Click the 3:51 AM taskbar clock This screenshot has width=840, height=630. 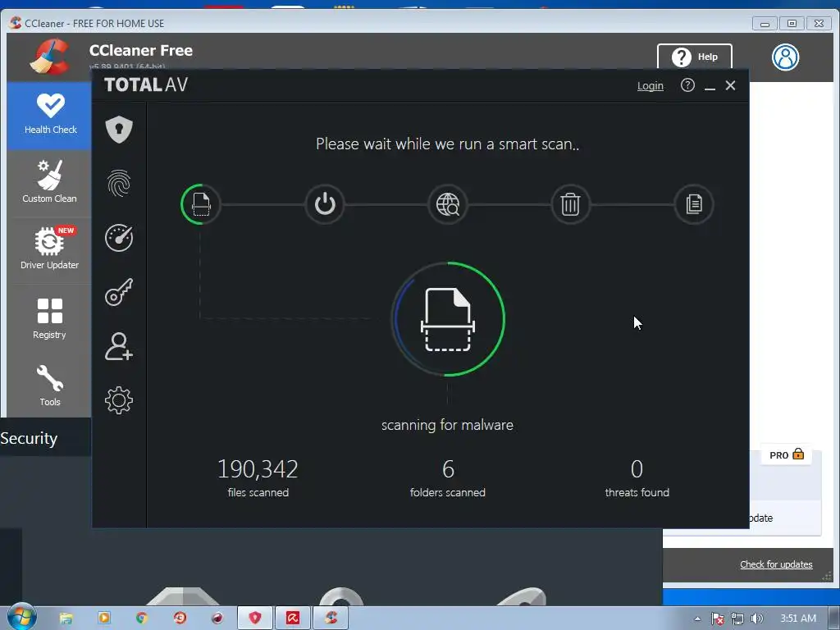click(798, 619)
